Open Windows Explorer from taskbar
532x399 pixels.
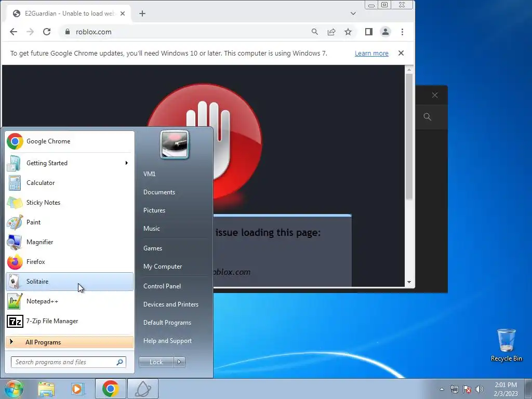(x=46, y=389)
